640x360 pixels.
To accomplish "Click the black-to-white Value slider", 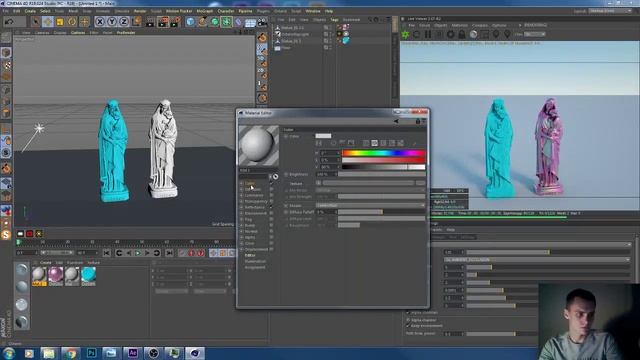I will coord(384,167).
